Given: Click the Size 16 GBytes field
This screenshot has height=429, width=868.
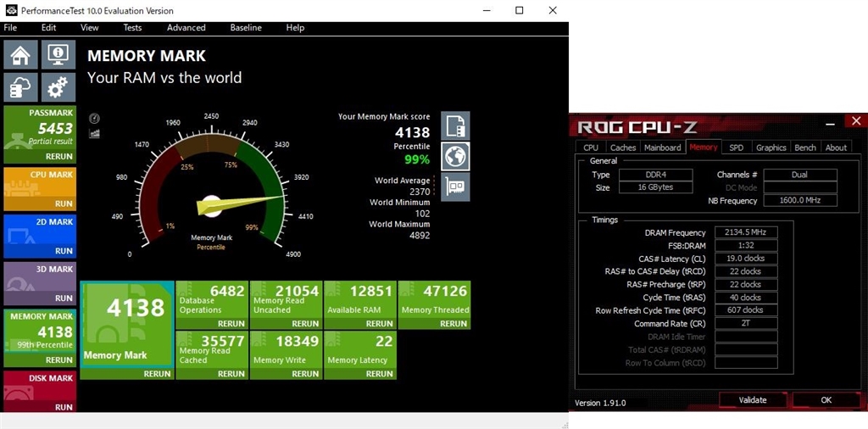Looking at the screenshot, I should click(x=656, y=187).
